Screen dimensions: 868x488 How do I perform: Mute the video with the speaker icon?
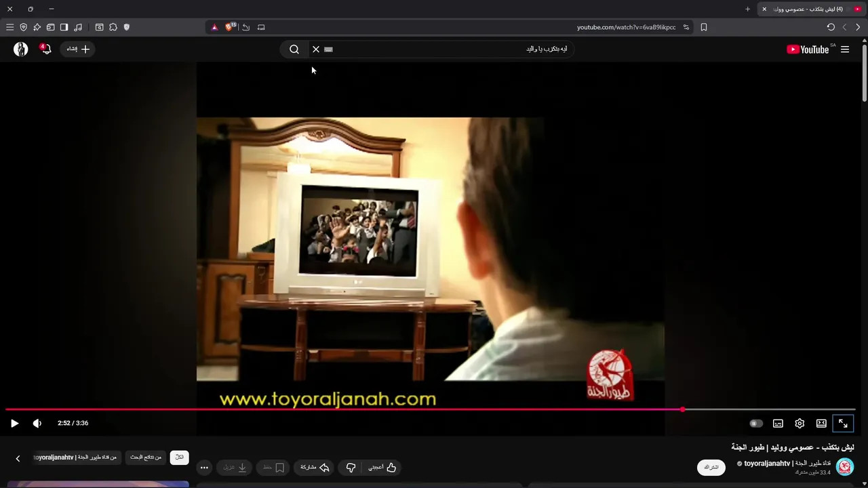point(37,423)
